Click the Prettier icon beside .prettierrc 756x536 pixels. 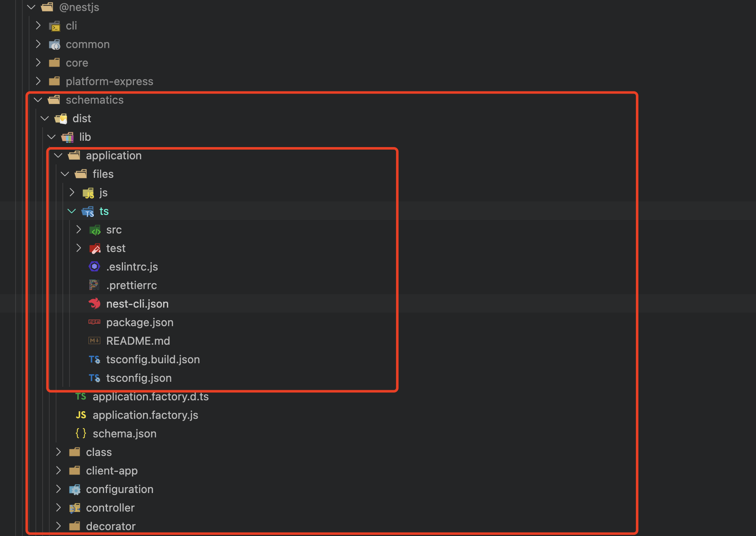pos(94,285)
